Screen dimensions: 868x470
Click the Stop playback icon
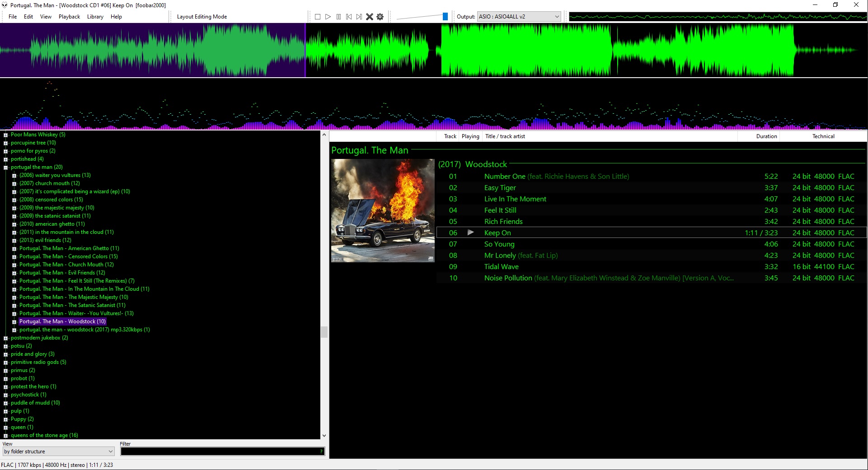point(317,16)
